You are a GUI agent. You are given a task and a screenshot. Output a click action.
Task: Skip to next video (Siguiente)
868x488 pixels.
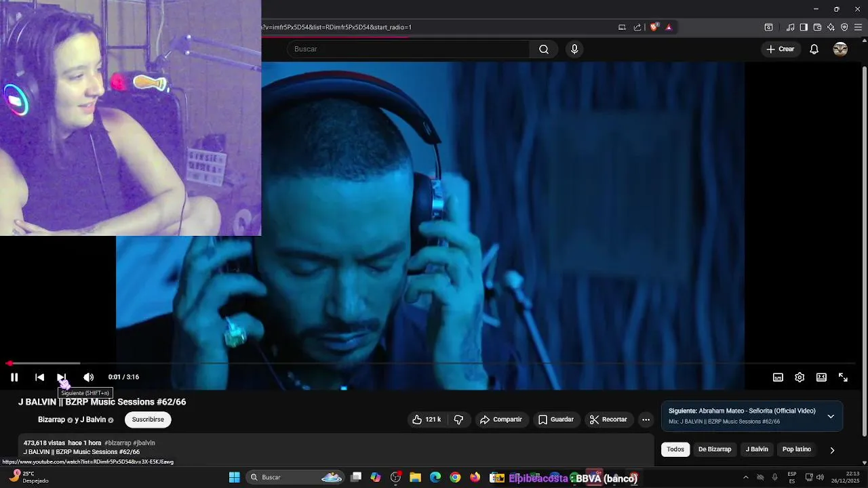coord(61,378)
